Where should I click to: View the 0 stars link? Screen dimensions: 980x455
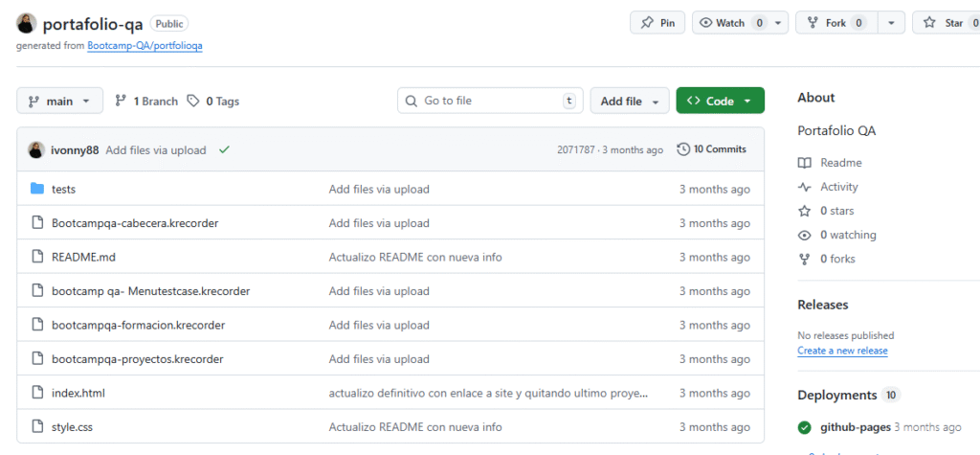coord(836,211)
